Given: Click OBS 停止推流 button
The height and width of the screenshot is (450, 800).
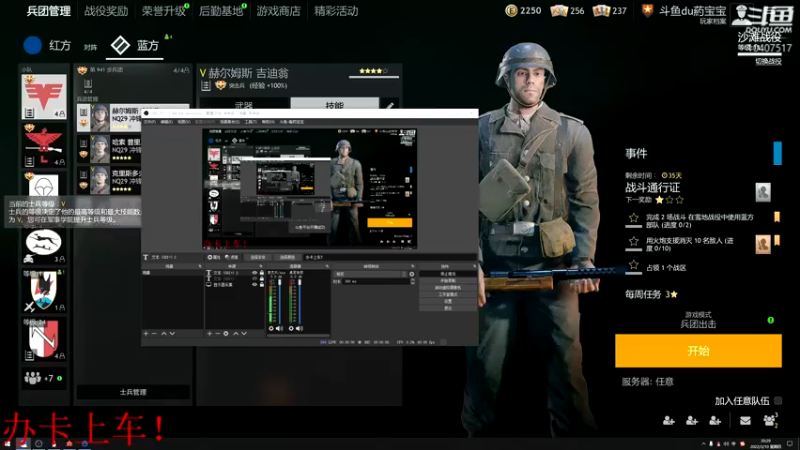Looking at the screenshot, I should [x=448, y=274].
